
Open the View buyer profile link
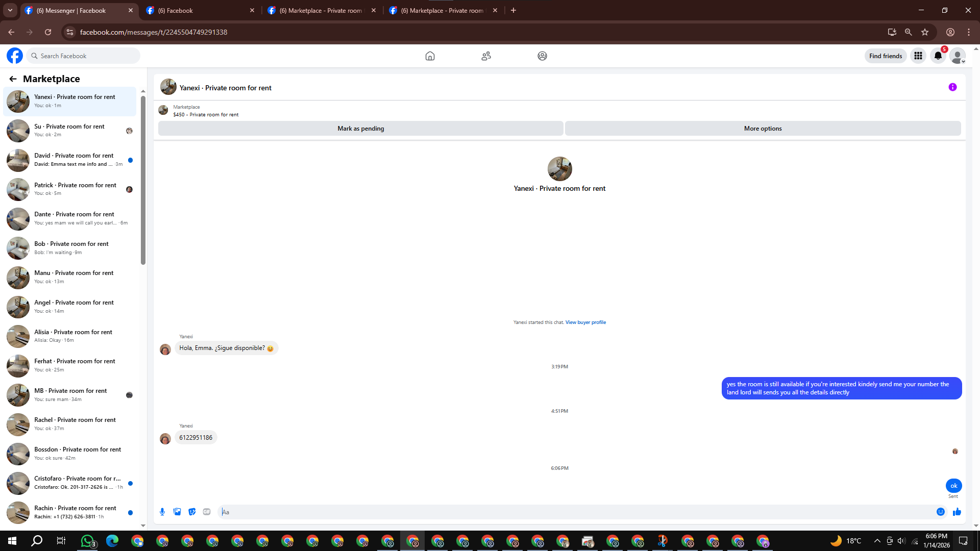(x=585, y=322)
